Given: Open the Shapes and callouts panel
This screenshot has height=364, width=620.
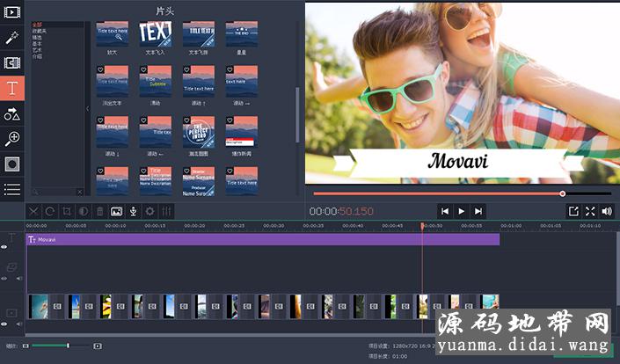Looking at the screenshot, I should pos(12,113).
